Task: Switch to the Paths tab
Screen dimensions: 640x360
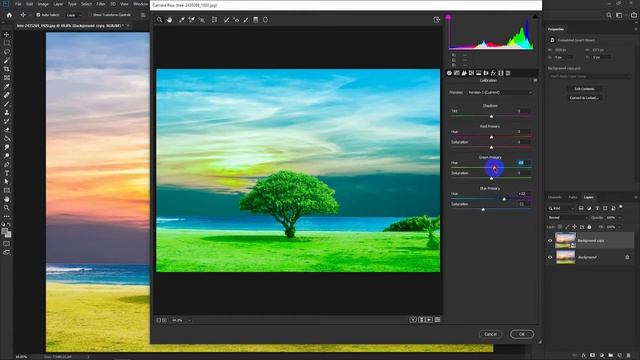Action: (573, 197)
